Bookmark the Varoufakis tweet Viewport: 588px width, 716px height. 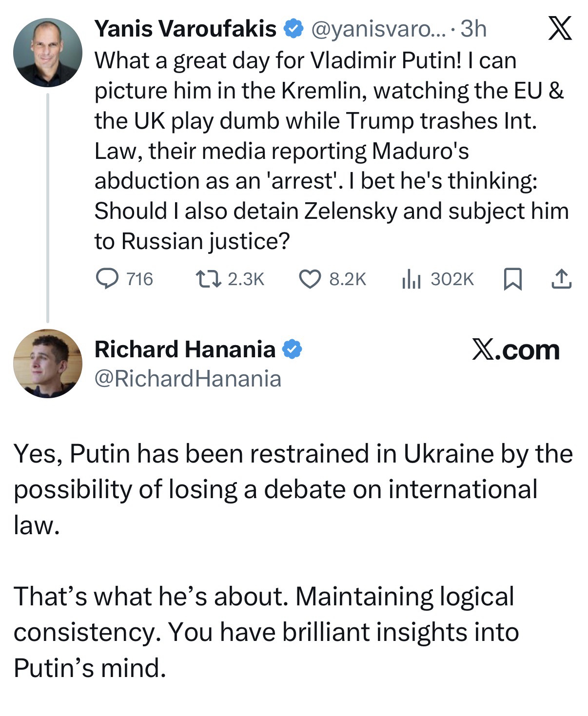tap(512, 280)
